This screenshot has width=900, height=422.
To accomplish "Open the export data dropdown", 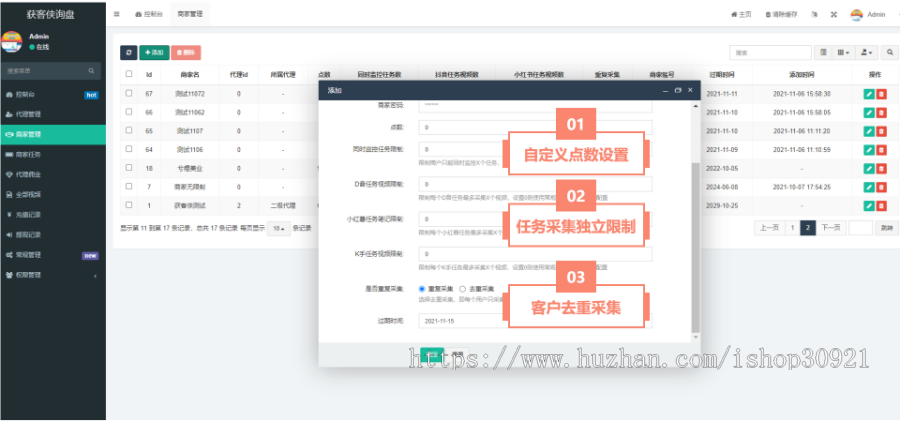I will click(867, 52).
